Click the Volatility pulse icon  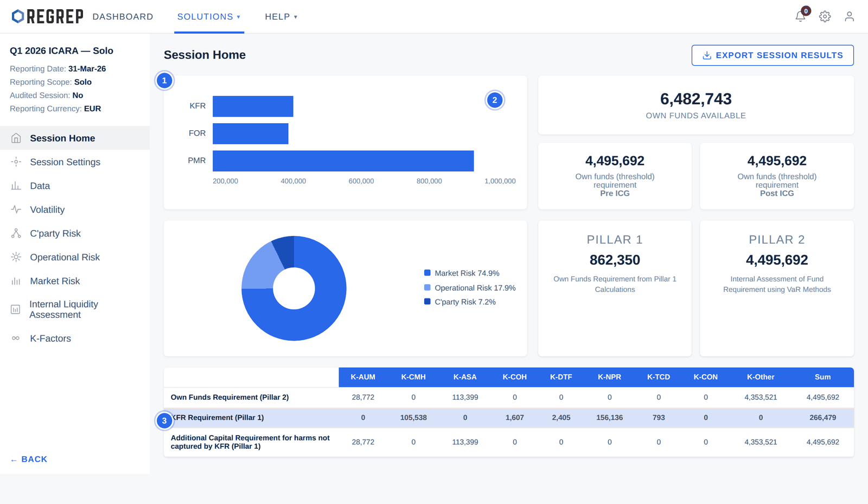(x=16, y=209)
